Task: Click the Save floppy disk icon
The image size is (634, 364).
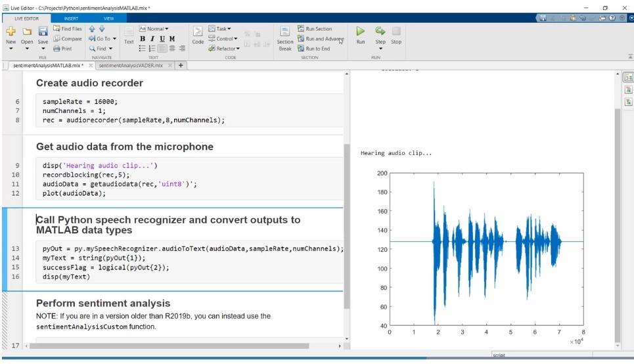Action: click(x=43, y=31)
